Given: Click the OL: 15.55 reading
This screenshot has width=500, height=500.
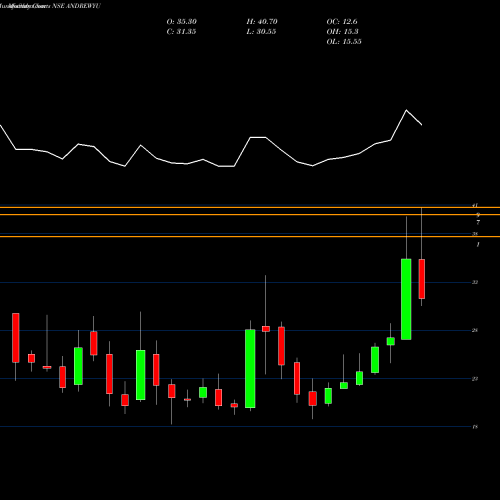Looking at the screenshot, I should pos(344,42).
